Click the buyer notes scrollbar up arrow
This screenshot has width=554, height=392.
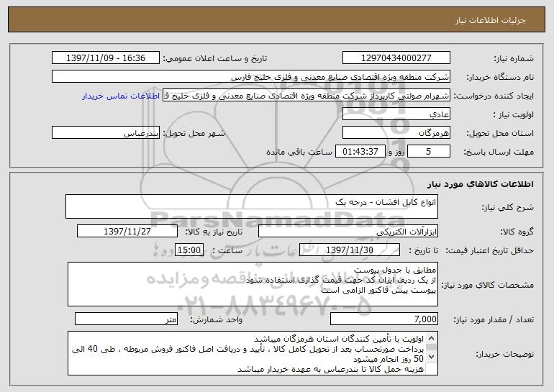[431, 338]
